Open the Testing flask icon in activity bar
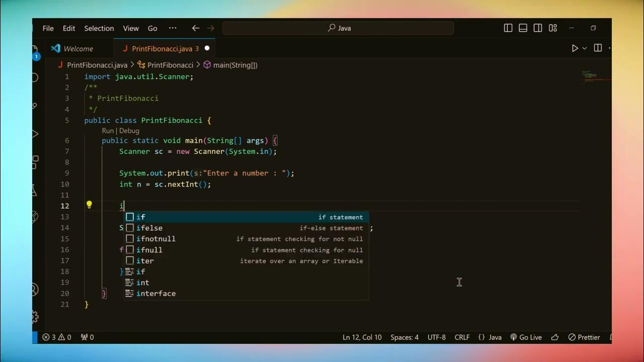644x362 pixels. point(35,190)
